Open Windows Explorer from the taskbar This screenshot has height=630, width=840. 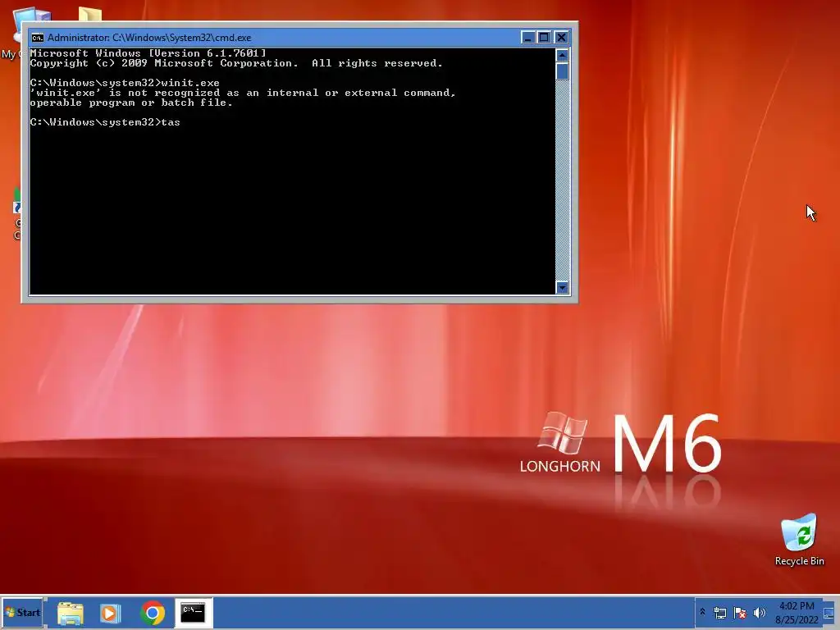tap(71, 613)
